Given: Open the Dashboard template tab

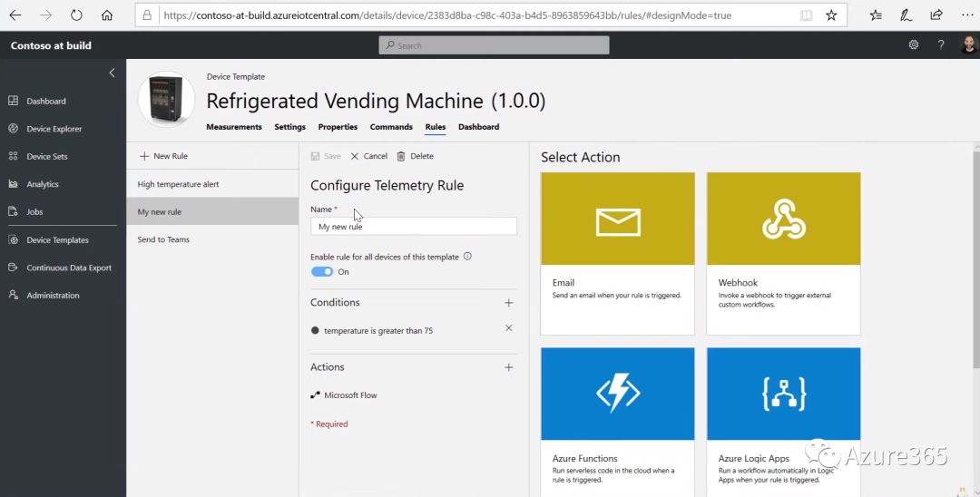Looking at the screenshot, I should 478,127.
